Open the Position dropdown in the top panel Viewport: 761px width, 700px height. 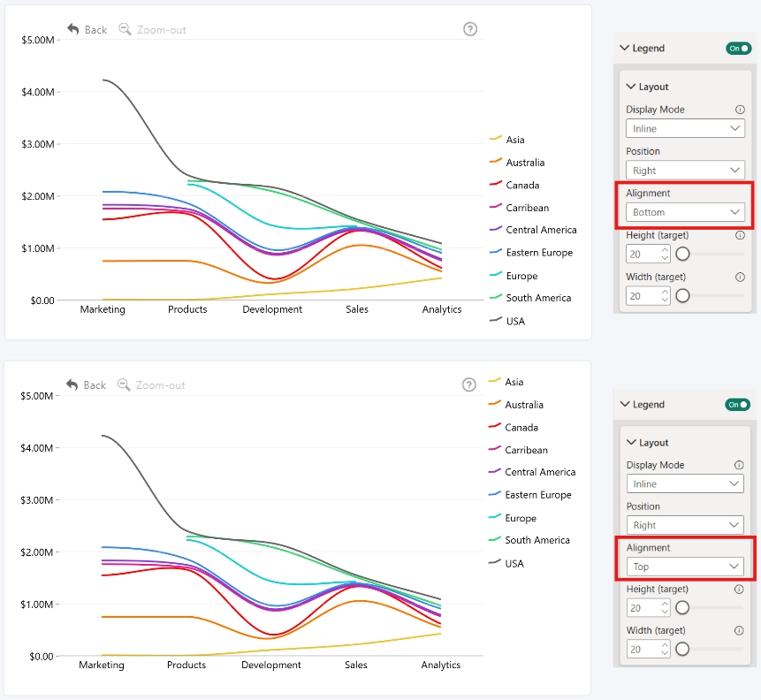click(685, 171)
